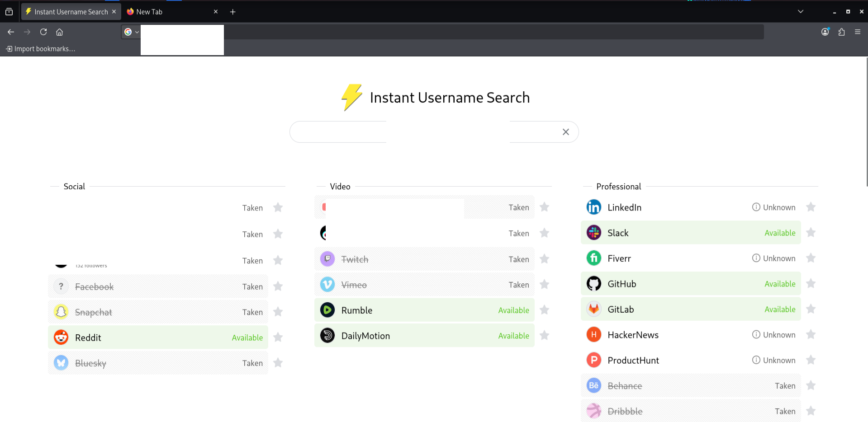Click the Reddit logo icon
Screen dimensions: 868x422
pyautogui.click(x=61, y=338)
